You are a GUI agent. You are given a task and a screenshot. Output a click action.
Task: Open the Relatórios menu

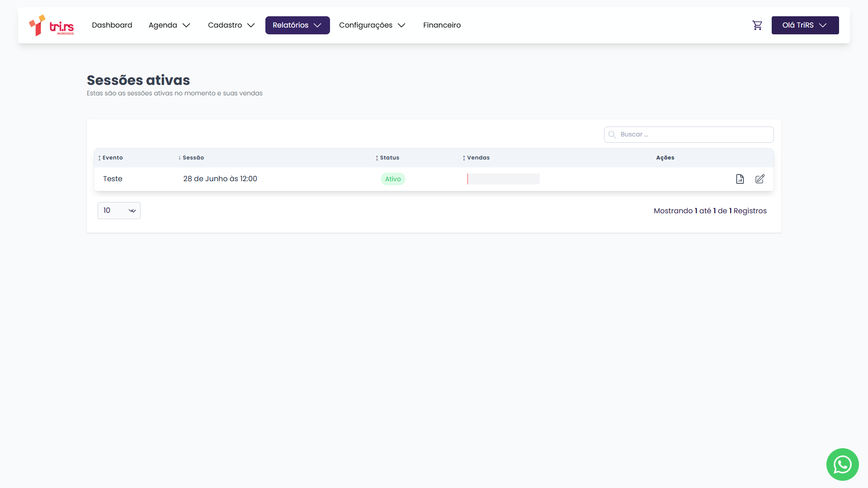point(297,25)
